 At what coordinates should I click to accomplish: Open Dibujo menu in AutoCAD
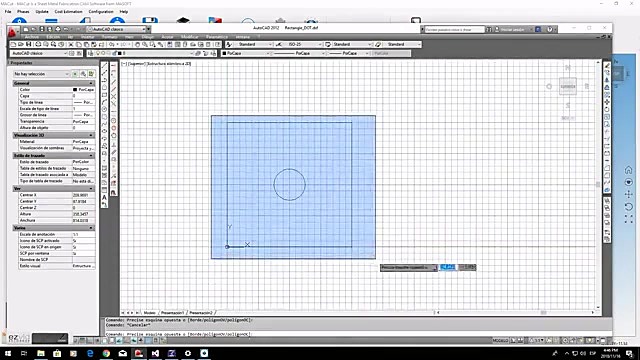pos(147,37)
